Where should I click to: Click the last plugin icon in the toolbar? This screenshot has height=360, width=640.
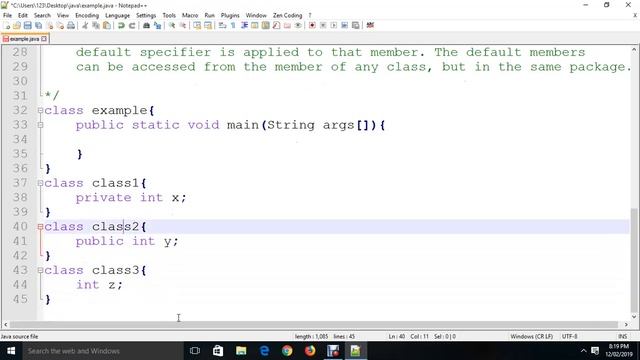[x=370, y=25]
